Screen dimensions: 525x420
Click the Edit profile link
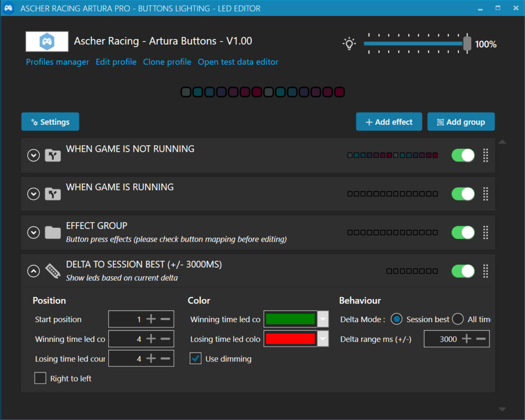coord(116,62)
